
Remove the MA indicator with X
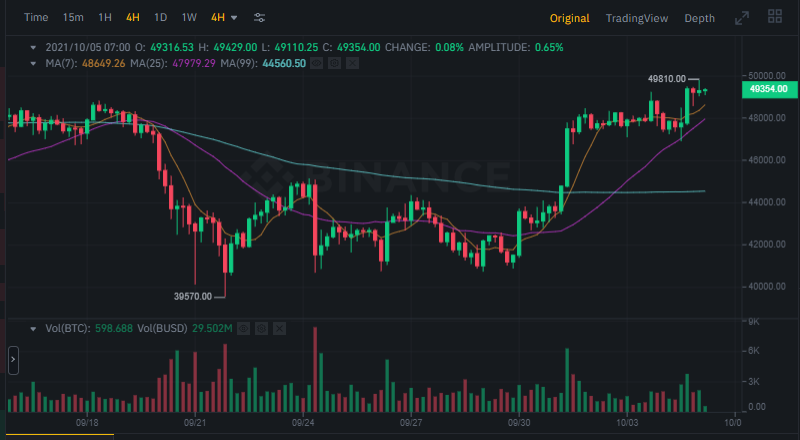click(351, 63)
